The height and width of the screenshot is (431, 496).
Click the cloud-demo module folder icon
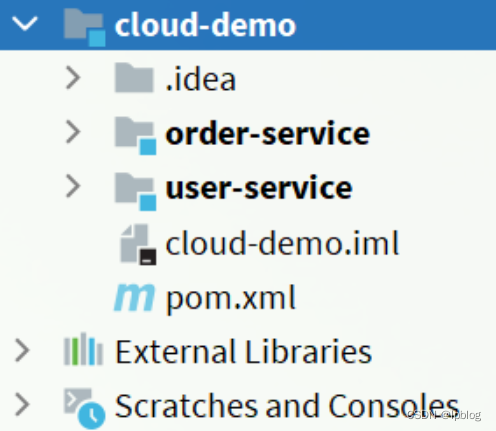click(x=84, y=27)
